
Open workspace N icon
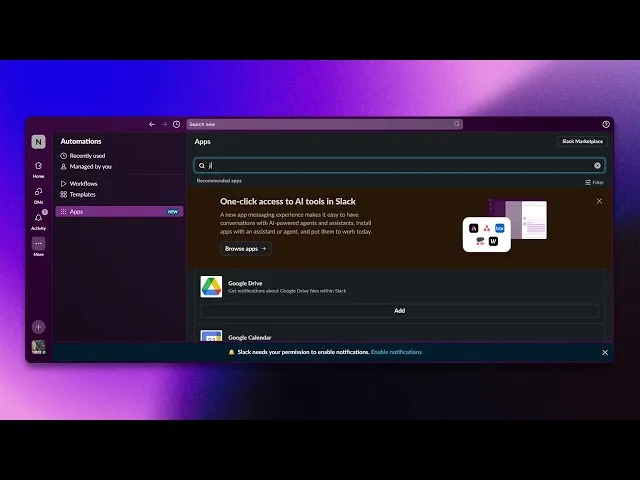tap(38, 142)
